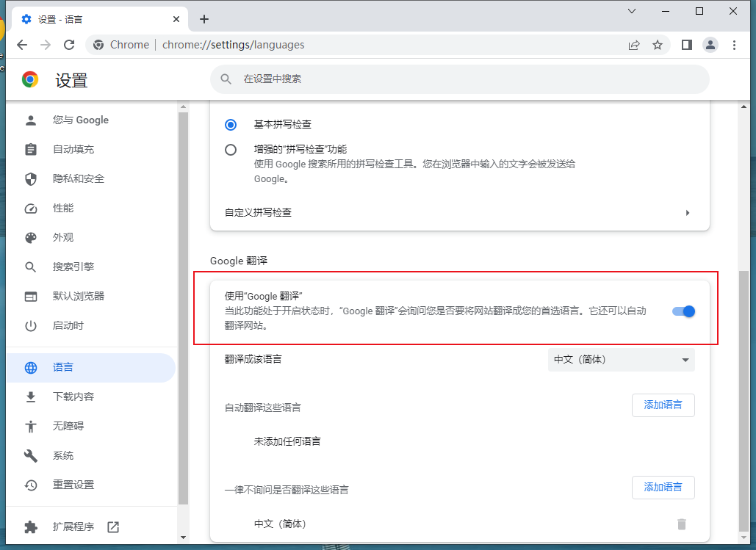Image resolution: width=756 pixels, height=550 pixels.
Task: Click the main page vertical scrollbar thumb
Action: click(x=744, y=401)
